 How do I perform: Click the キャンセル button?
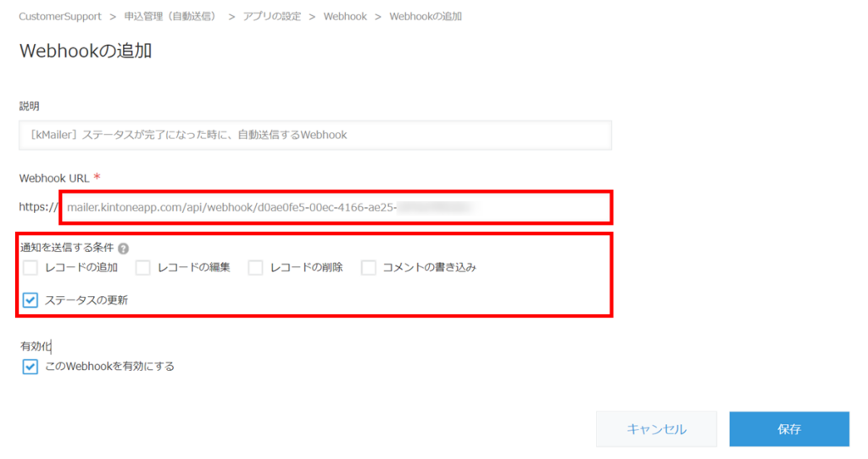tap(656, 429)
